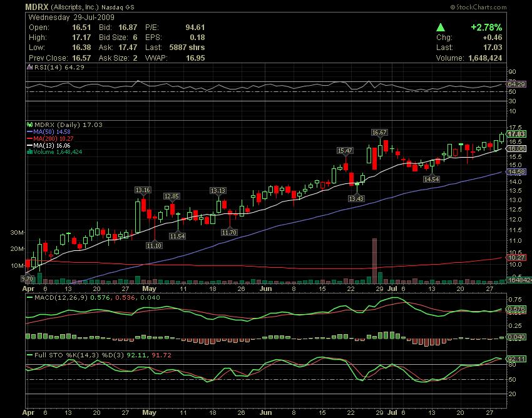532x418 pixels.
Task: Click the red MA(200) legend line marker
Action: click(x=30, y=138)
